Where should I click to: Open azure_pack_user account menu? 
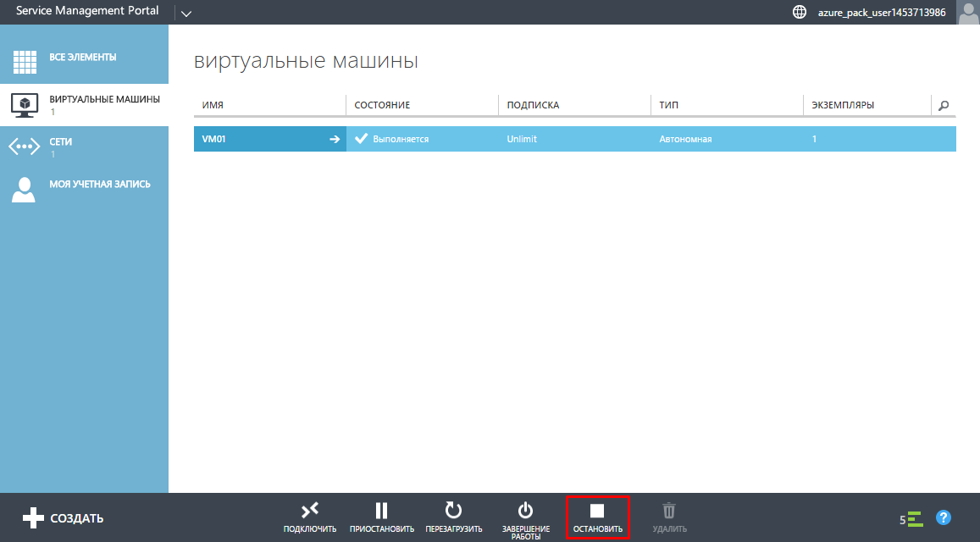point(881,12)
